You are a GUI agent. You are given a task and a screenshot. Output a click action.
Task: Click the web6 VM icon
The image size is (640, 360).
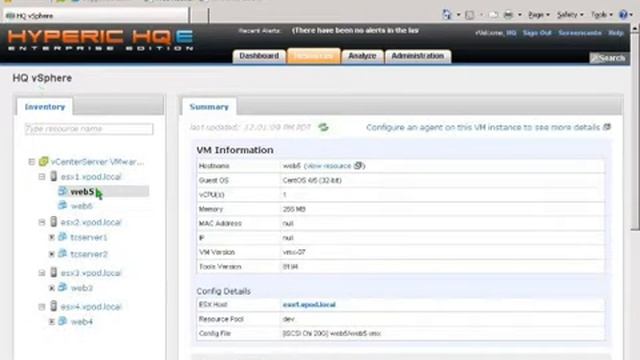62,205
